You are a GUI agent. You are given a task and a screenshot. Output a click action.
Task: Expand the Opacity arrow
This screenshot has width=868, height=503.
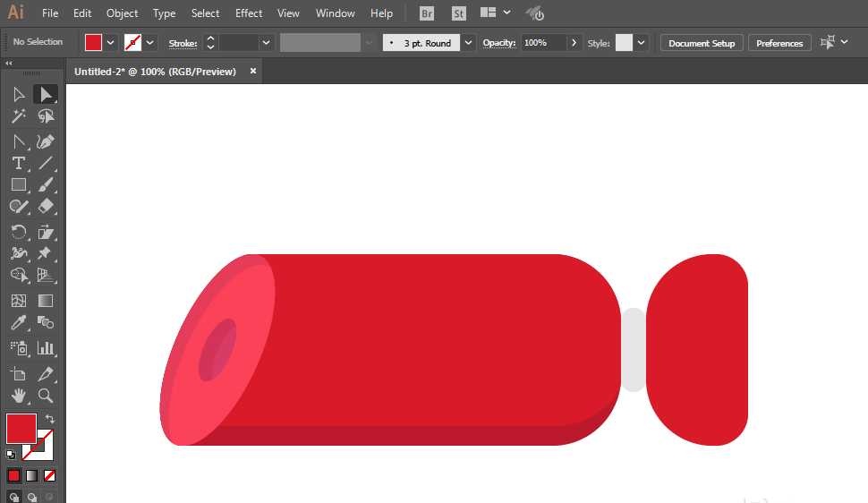574,43
